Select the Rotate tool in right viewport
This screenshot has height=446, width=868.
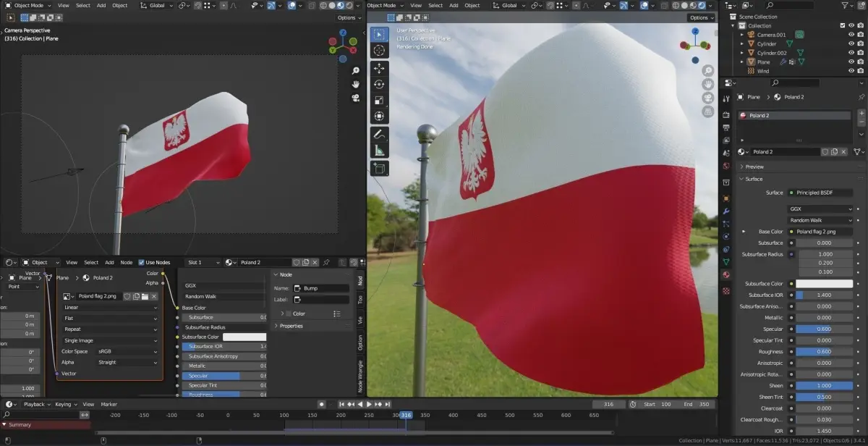click(379, 84)
